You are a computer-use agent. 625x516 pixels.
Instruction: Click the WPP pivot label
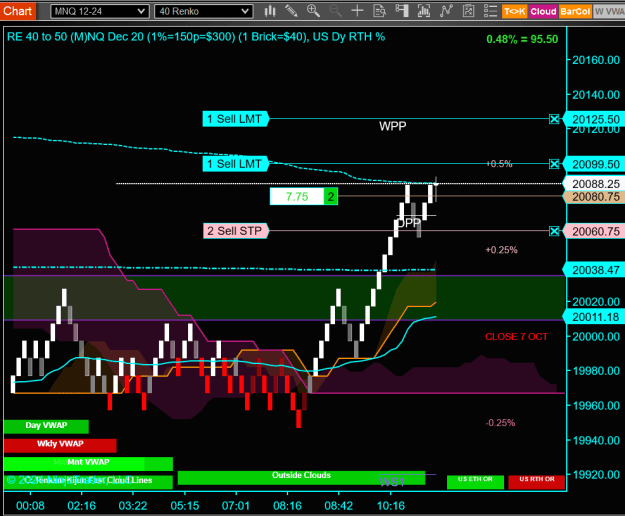click(x=393, y=126)
